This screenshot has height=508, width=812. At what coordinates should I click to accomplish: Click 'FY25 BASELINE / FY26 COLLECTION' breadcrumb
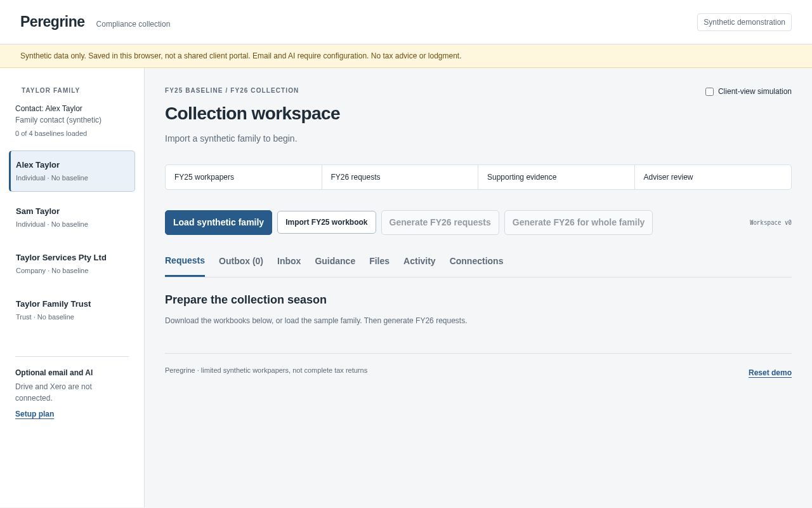pyautogui.click(x=232, y=91)
